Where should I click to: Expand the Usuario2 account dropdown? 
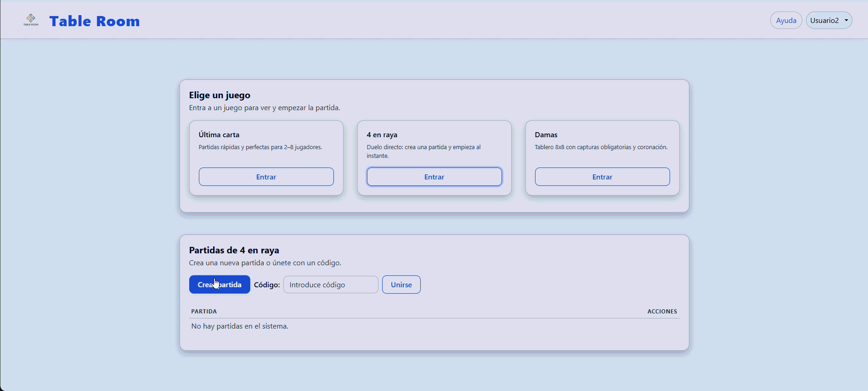[829, 20]
